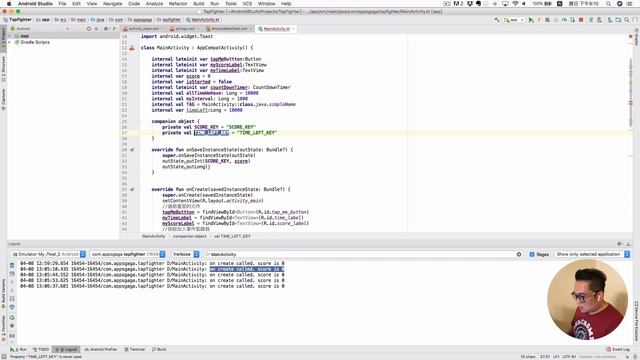Open the VCS menu
640x360 pixels.
pos(247,4)
